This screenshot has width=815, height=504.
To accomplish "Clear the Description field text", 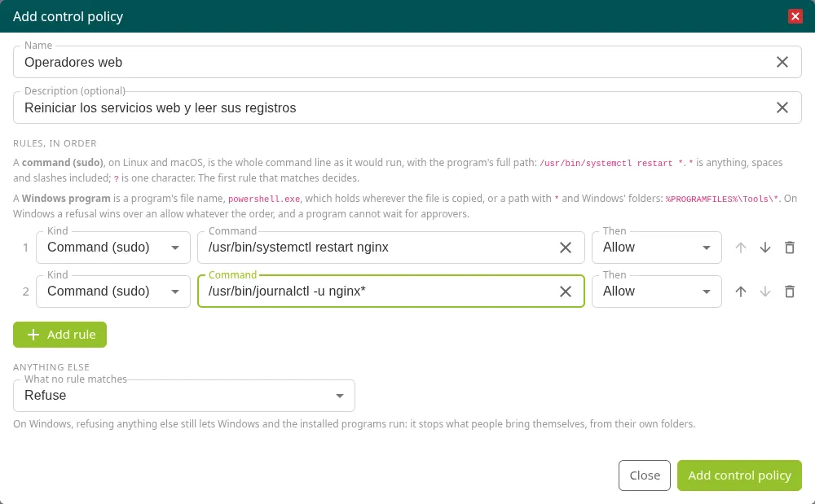I will click(782, 108).
